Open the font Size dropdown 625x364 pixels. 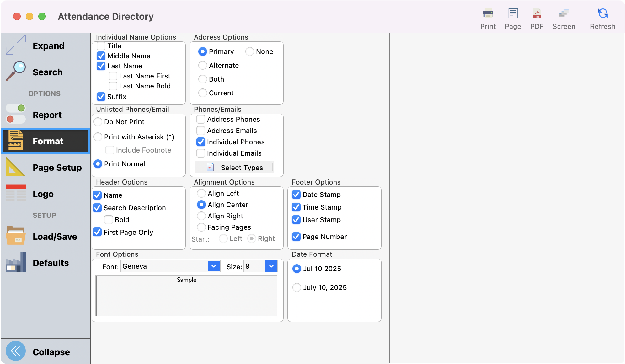(271, 266)
